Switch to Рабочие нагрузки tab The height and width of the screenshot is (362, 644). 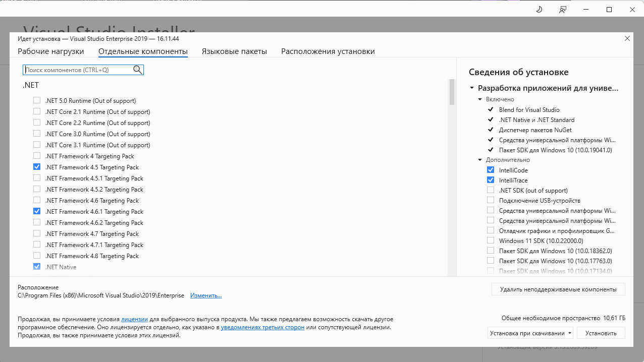(51, 51)
